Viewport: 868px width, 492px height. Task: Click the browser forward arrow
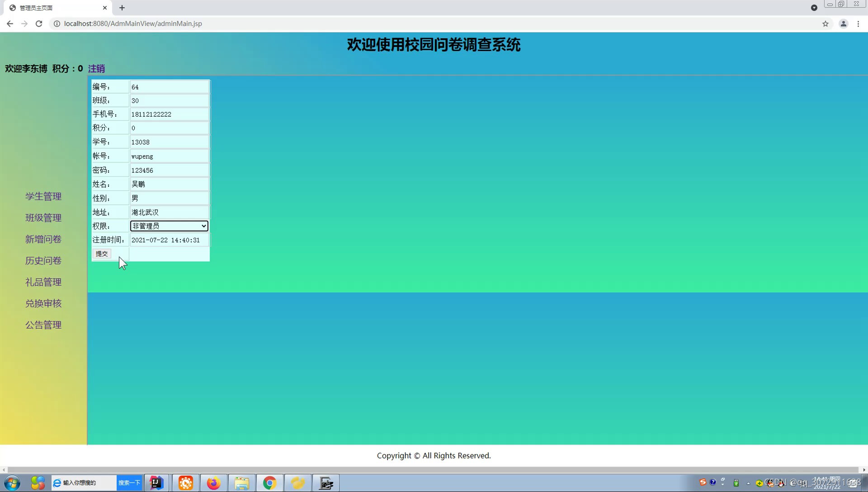[x=24, y=24]
